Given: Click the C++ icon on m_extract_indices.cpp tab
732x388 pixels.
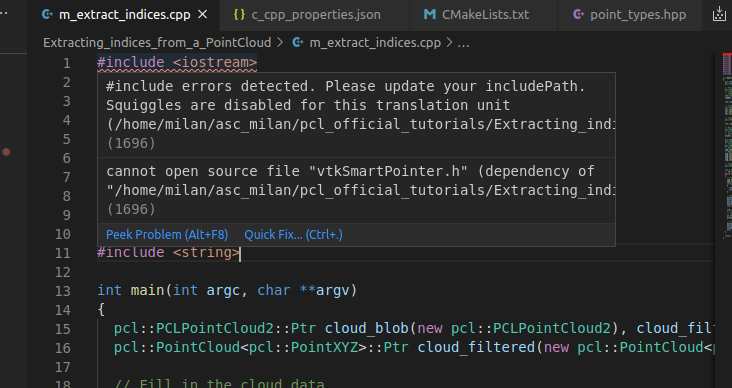Looking at the screenshot, I should (x=47, y=14).
